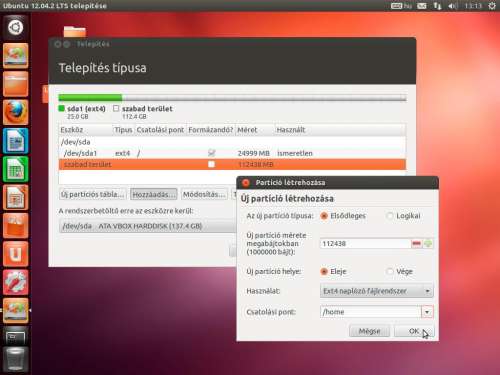Click the partition size field 112438

point(365,244)
